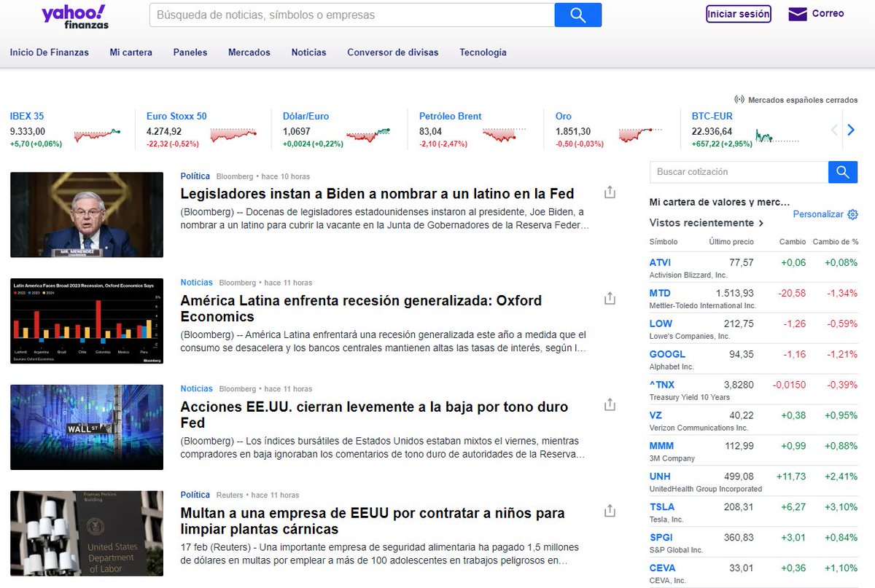
Task: Open the UNH ticker symbol
Action: (660, 477)
